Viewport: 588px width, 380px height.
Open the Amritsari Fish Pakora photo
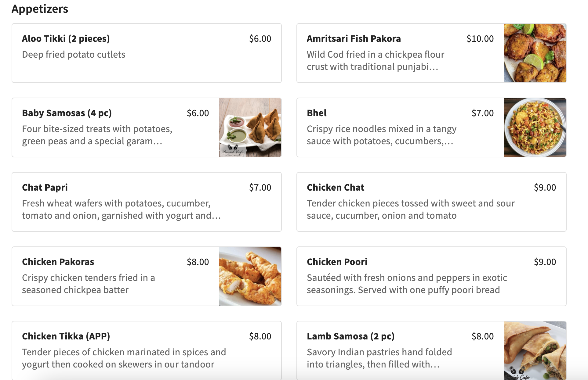535,53
